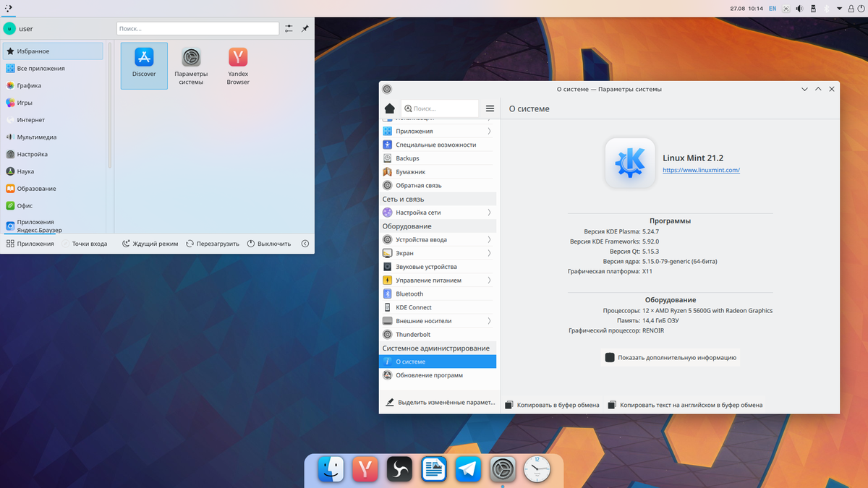Open more session options arrow in launcher

305,244
